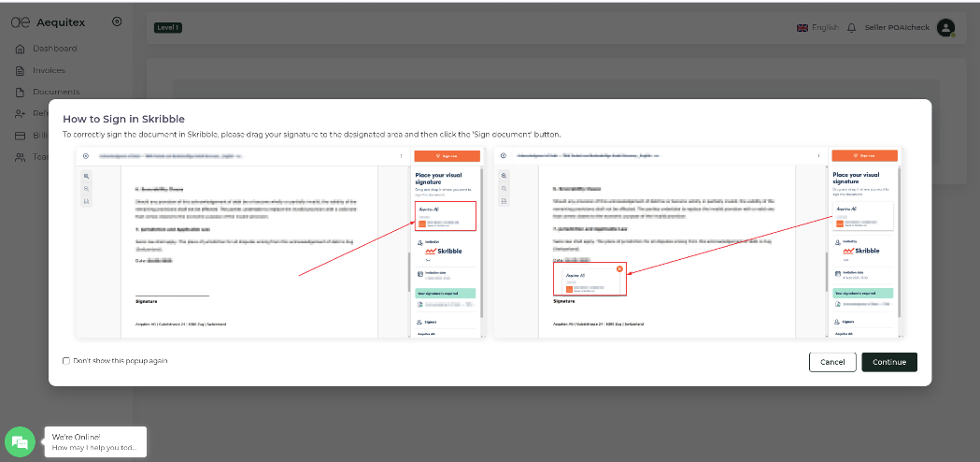Click the Referrals person-plus icon in the sidebar
Viewport: 980px width, 462px height.
[20, 114]
